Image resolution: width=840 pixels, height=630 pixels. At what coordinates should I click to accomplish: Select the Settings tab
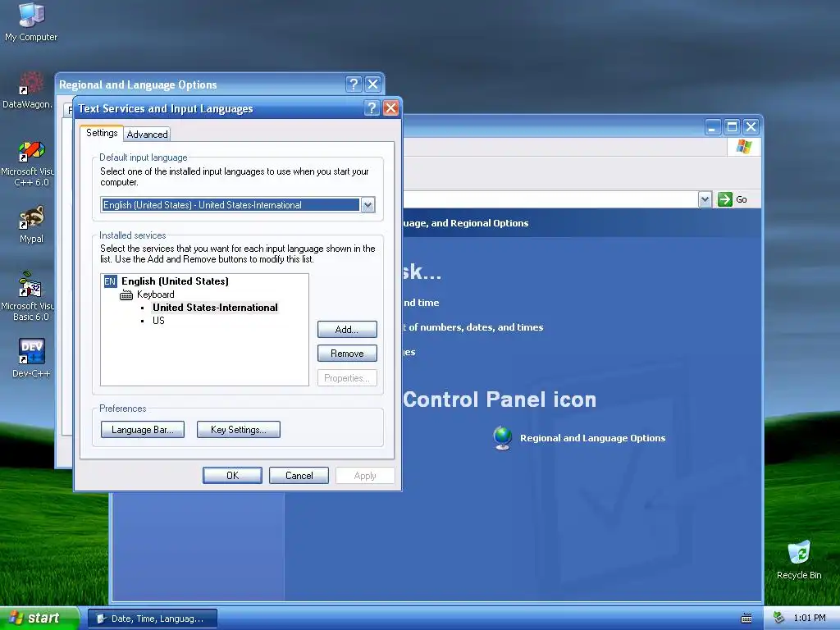coord(102,133)
